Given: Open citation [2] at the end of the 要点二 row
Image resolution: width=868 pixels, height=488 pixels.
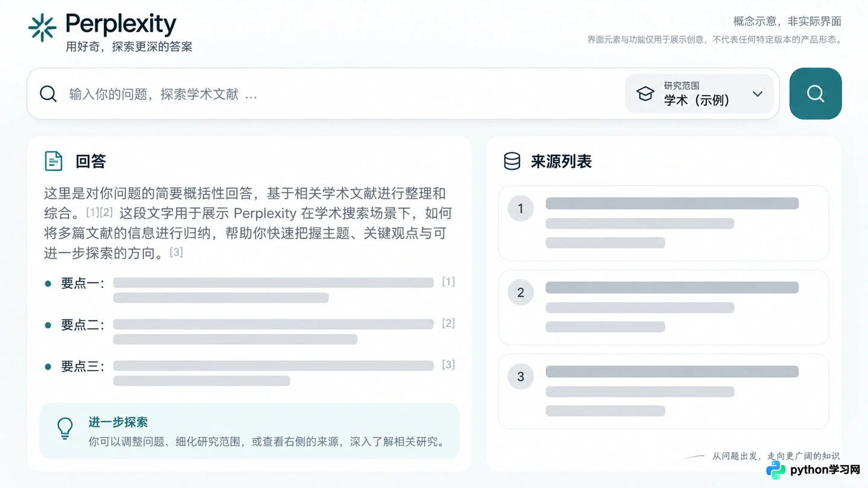Looking at the screenshot, I should click(448, 323).
